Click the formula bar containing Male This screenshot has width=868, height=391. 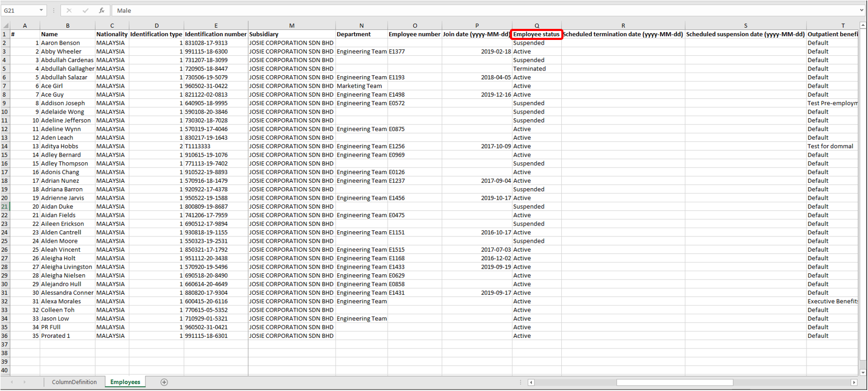(x=473, y=11)
